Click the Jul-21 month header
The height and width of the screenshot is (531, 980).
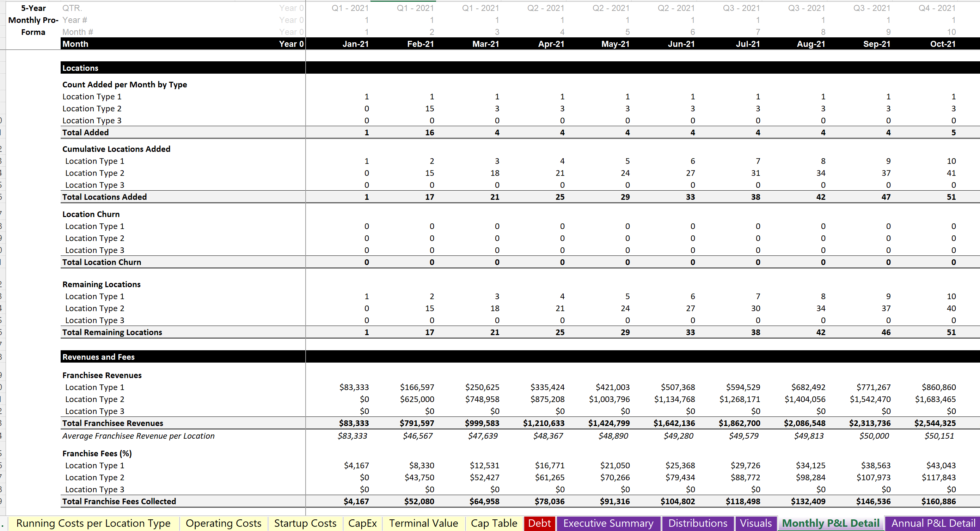[x=748, y=44]
